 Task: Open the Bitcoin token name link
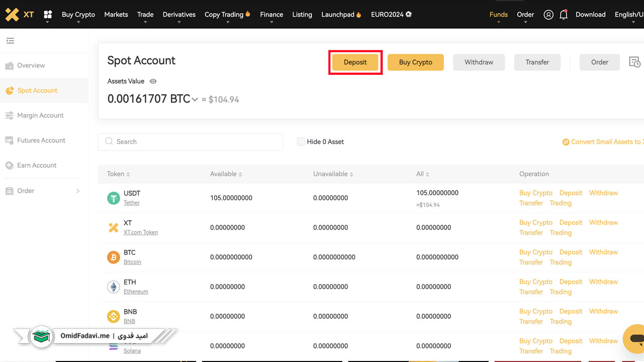click(132, 262)
